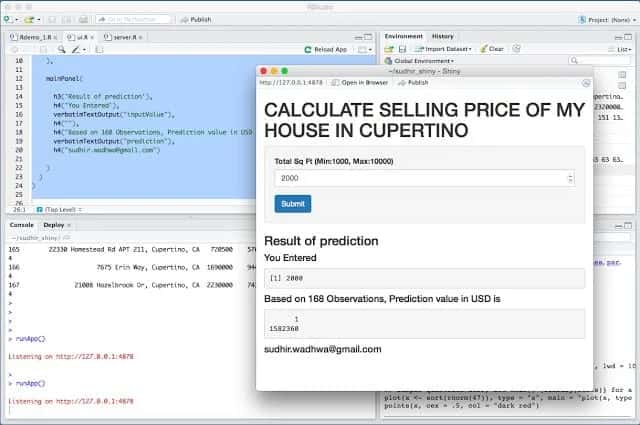Click the 'Result of prediction' heading
Screen dimensions: 640x425
pos(321,241)
